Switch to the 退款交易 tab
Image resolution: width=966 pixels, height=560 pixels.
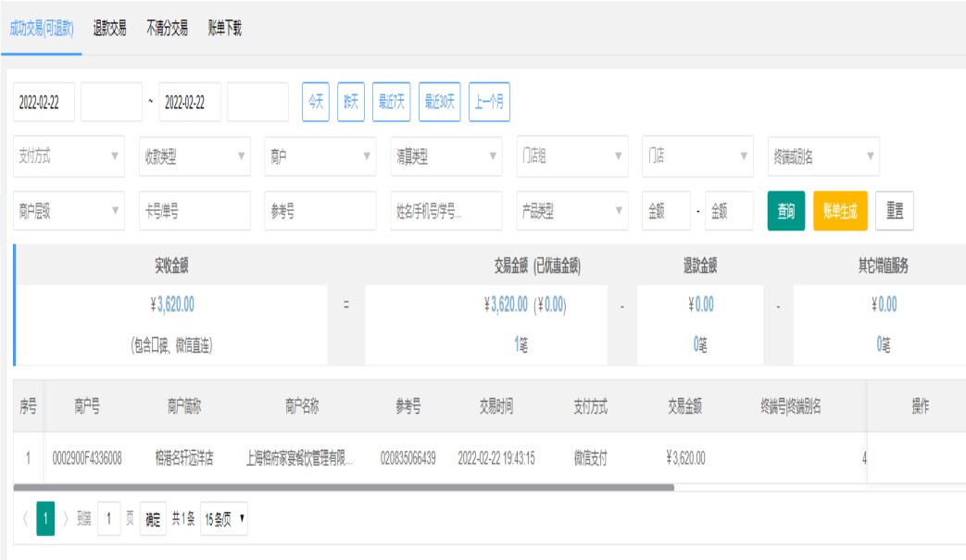click(109, 29)
